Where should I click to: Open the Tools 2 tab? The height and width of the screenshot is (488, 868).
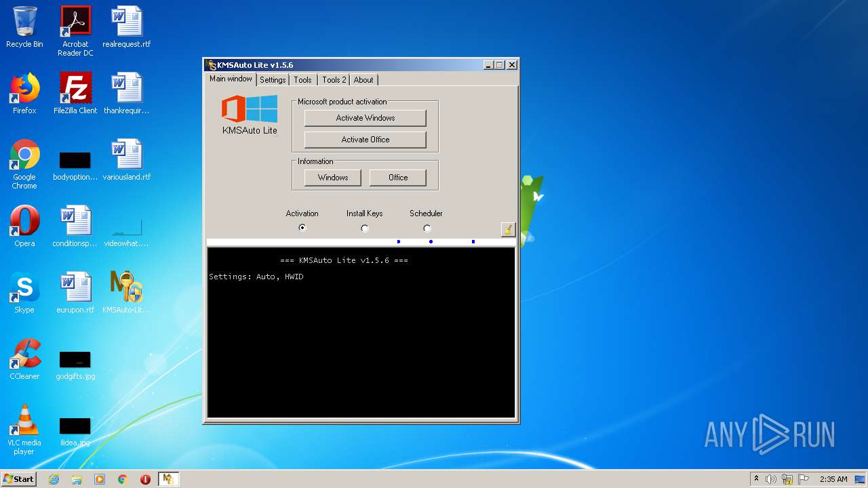pos(334,80)
